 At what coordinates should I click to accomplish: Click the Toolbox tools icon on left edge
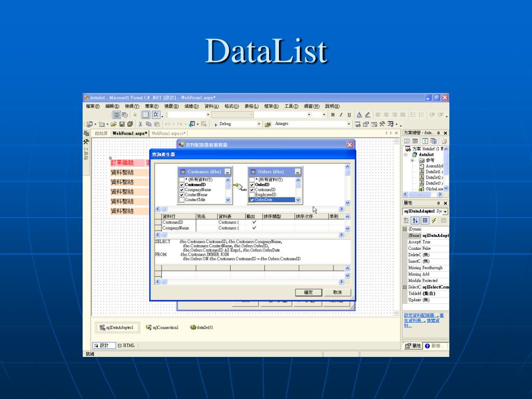(x=86, y=142)
